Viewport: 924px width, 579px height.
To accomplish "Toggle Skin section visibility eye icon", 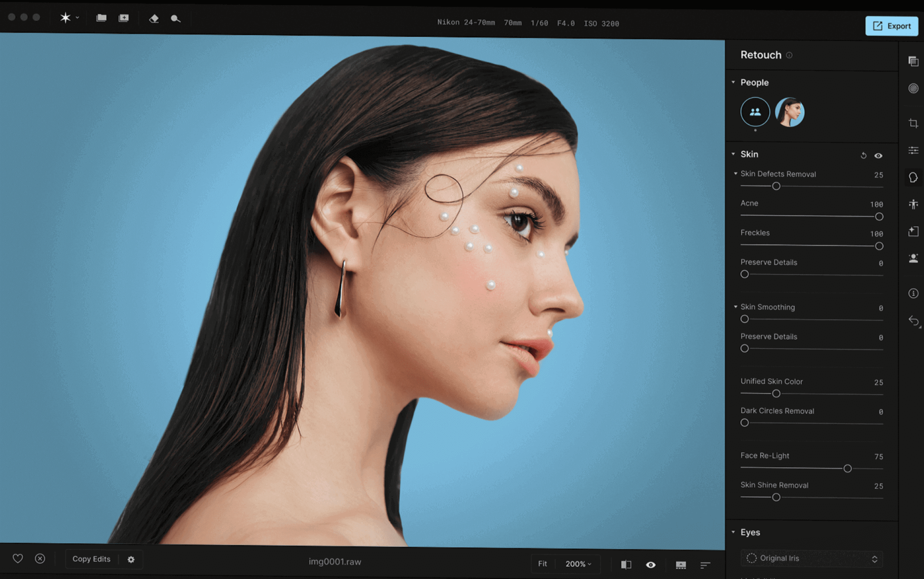I will coord(878,156).
